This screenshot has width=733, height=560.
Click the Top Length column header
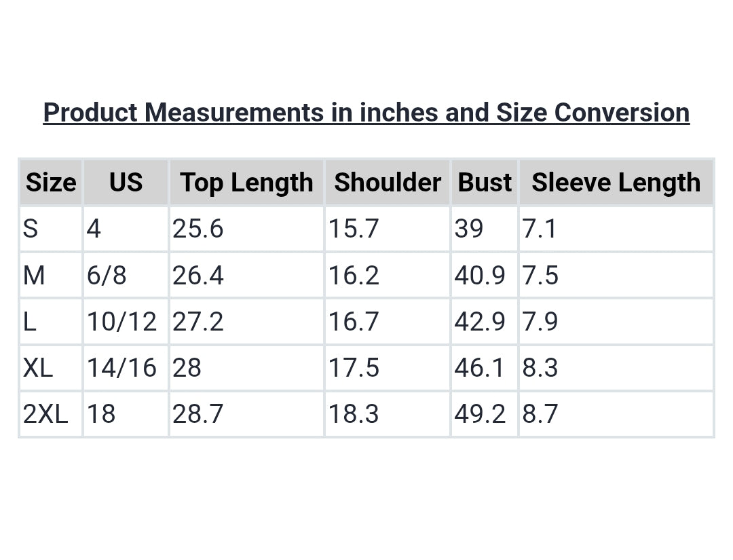point(247,183)
